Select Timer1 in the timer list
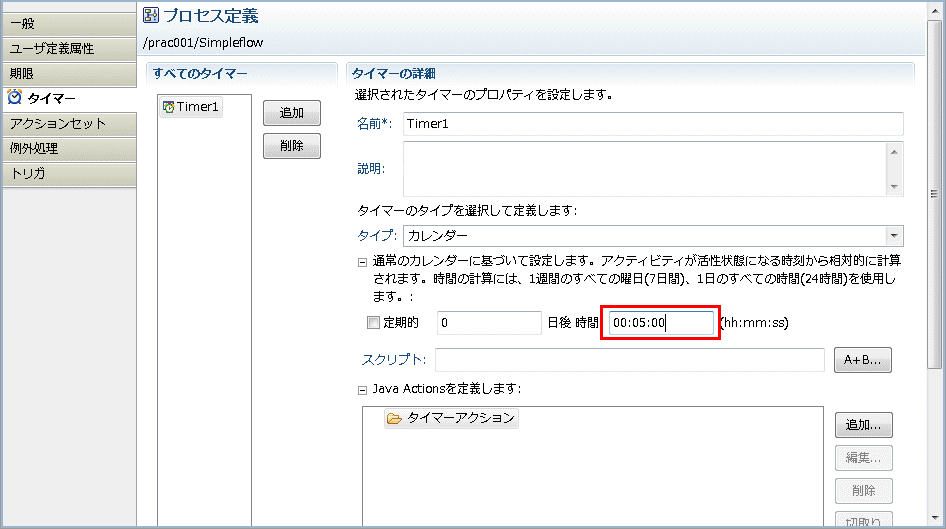 (x=191, y=107)
